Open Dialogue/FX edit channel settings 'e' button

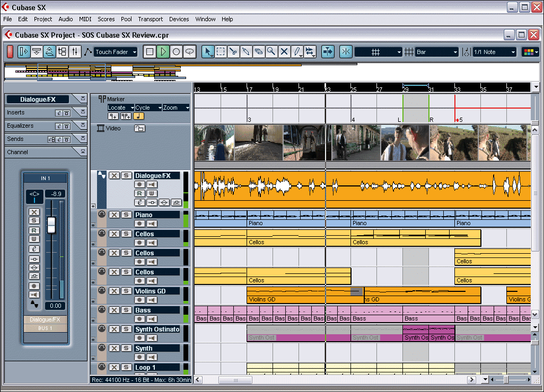tap(139, 202)
